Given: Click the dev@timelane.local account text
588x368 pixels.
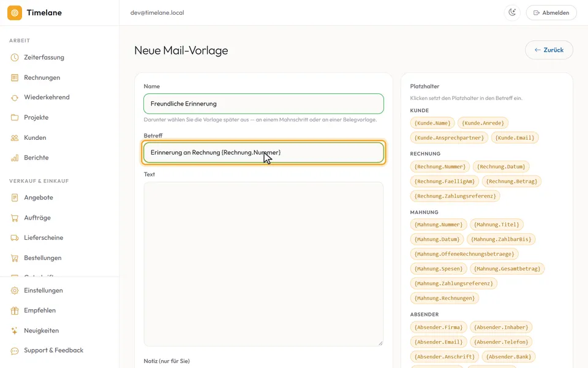Looking at the screenshot, I should coord(157,13).
